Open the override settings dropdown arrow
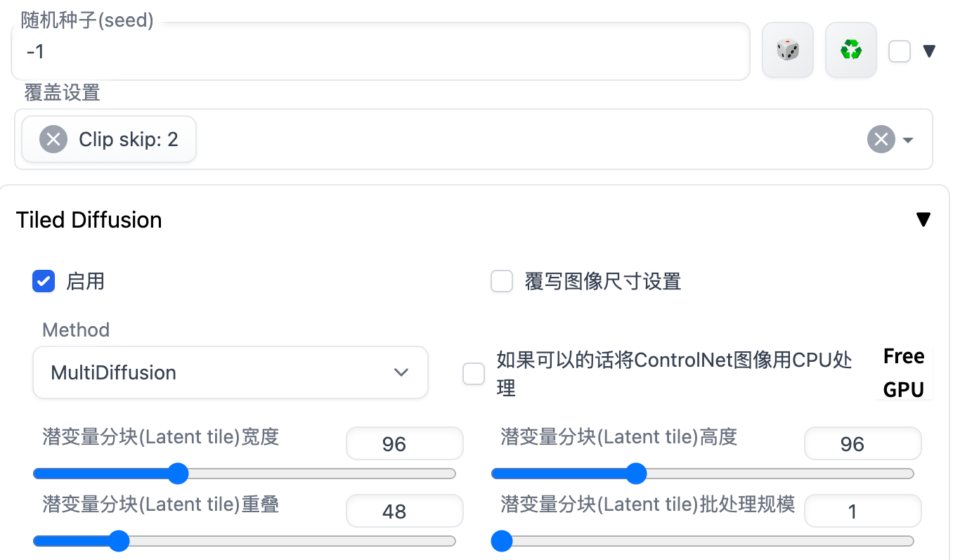The height and width of the screenshot is (560, 953). tap(908, 140)
